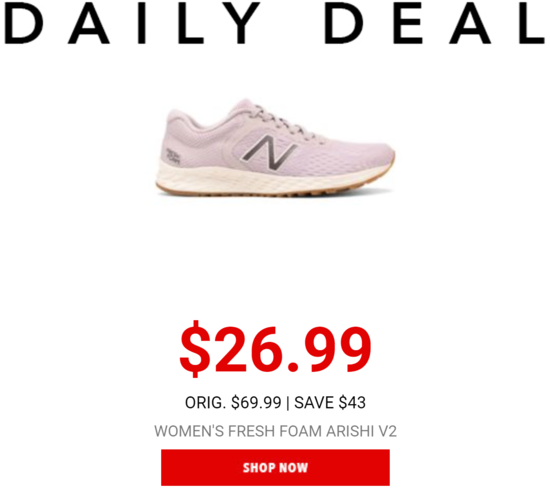
Task: Click the dollar sign in the red price
Action: click(x=195, y=349)
